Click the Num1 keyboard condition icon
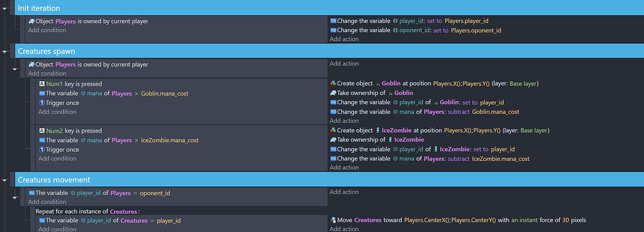The width and height of the screenshot is (644, 232). pos(42,84)
